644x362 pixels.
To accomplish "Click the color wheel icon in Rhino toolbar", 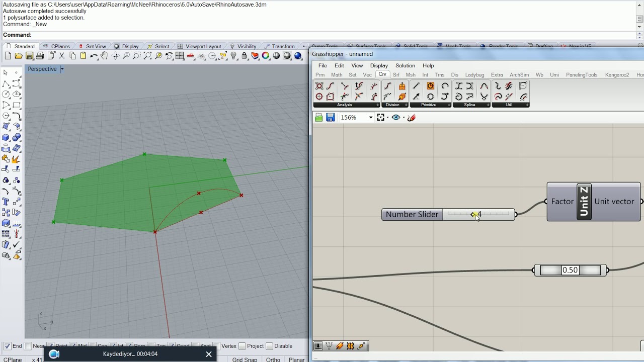I will (266, 56).
